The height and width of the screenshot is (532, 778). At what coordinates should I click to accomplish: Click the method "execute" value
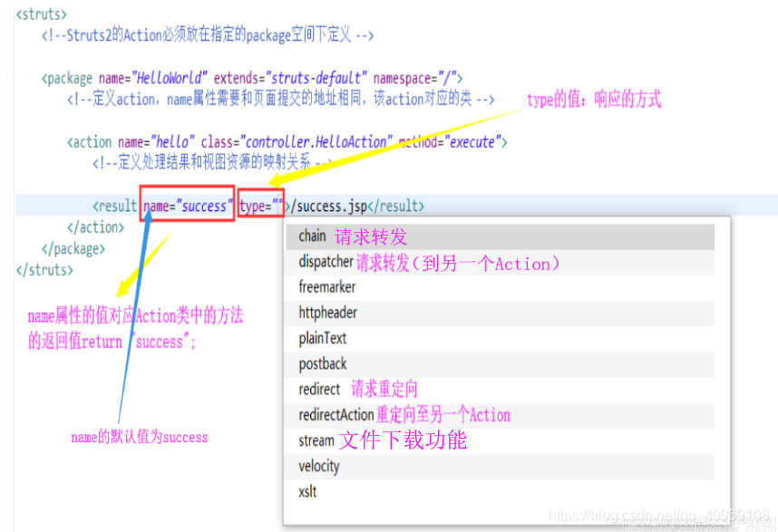[x=472, y=142]
